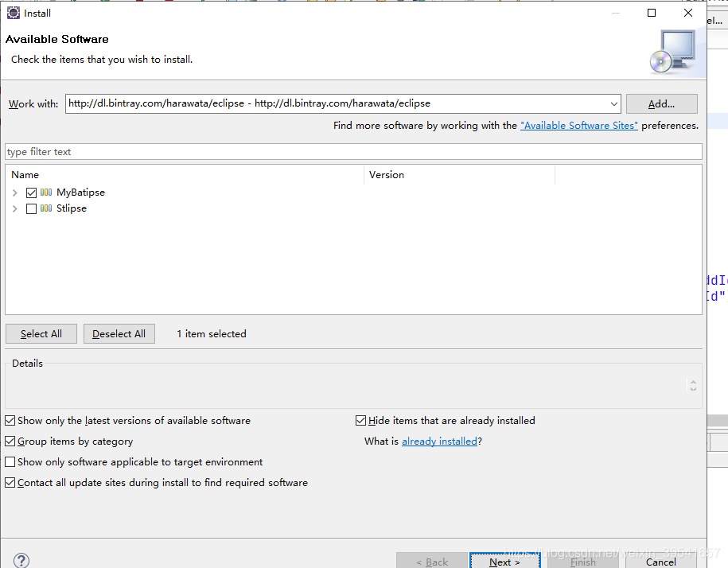
Task: Click the install wizard computer-and-disc image
Action: pos(673,52)
